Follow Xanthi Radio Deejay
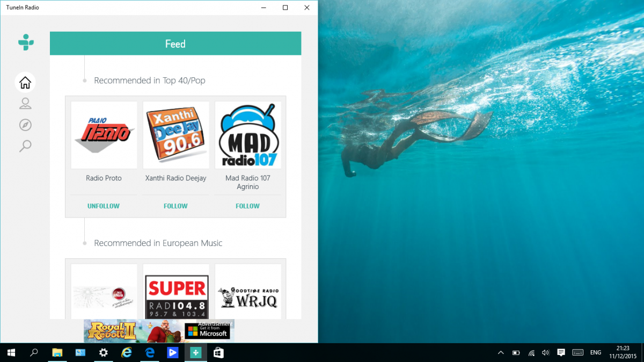 (175, 206)
